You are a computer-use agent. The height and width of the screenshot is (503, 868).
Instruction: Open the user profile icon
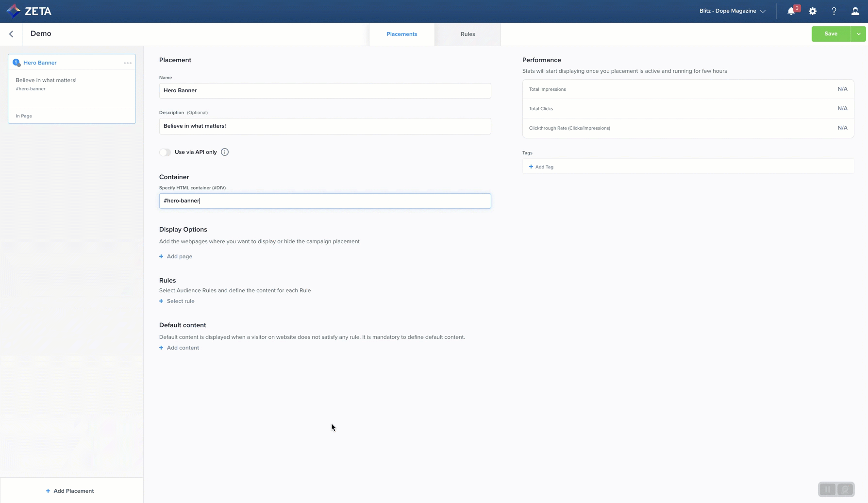(855, 11)
